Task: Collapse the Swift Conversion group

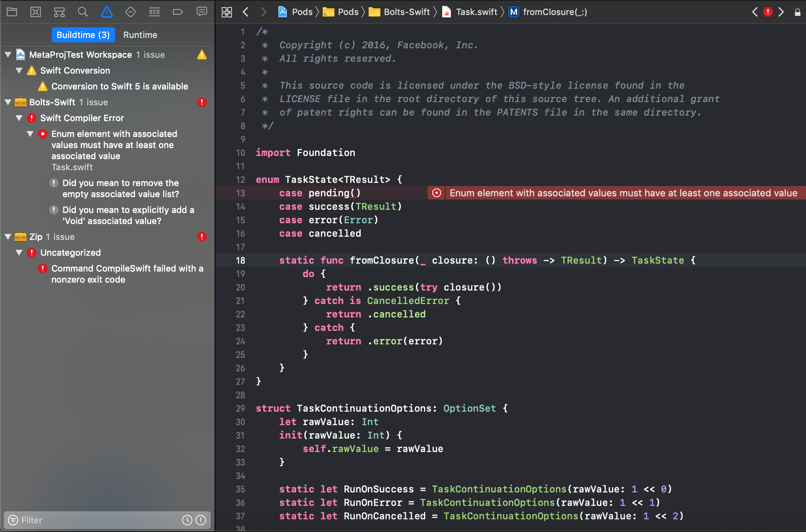Action: click(19, 70)
